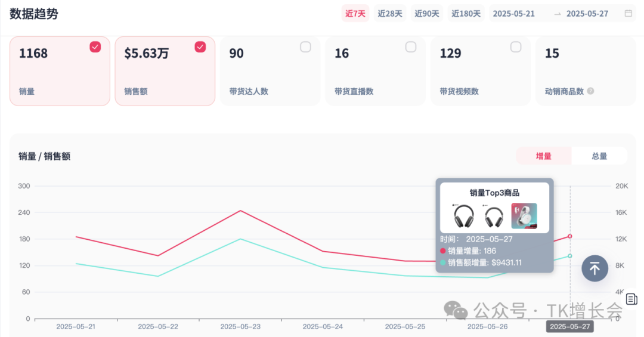Click the 2025-05-23 peak on red sales line
Image resolution: width=644 pixels, height=337 pixels.
(x=240, y=211)
